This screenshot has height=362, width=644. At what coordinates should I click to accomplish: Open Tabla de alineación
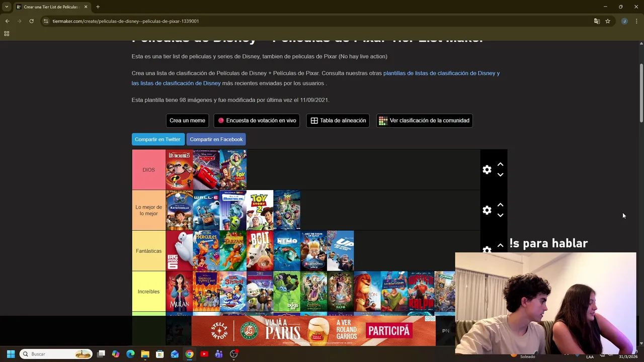click(338, 121)
